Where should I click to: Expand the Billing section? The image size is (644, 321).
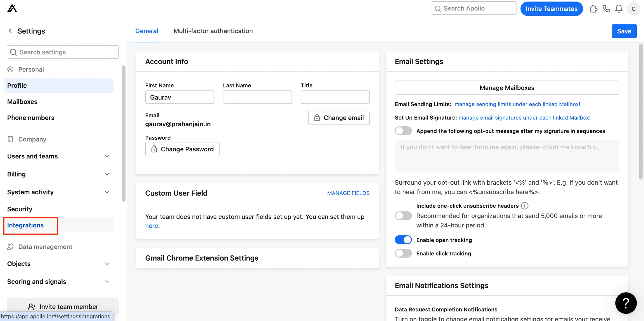(x=107, y=174)
